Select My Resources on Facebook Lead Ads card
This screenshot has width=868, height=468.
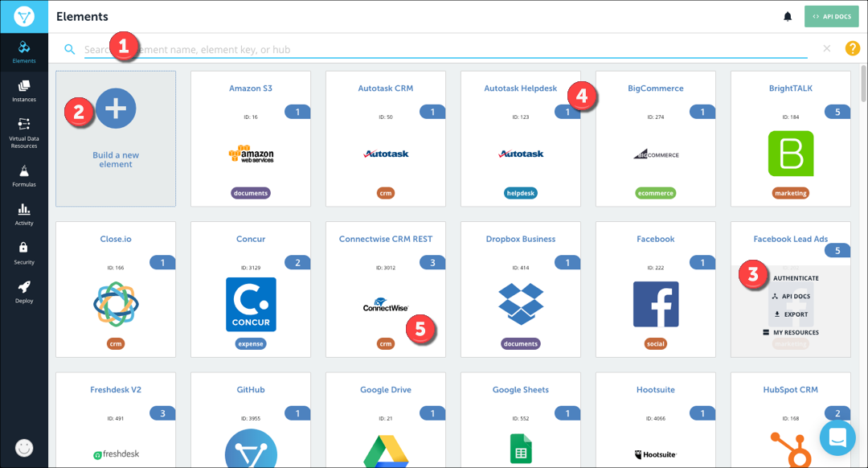[791, 332]
